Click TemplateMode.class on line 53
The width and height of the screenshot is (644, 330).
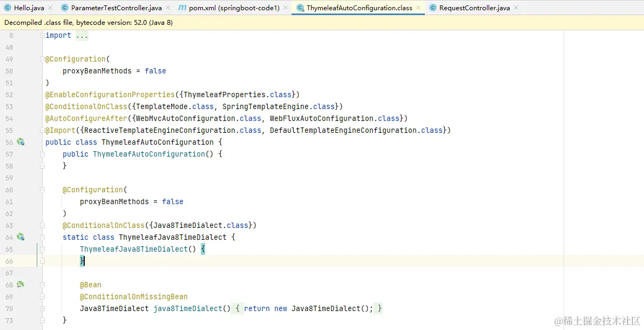point(175,106)
